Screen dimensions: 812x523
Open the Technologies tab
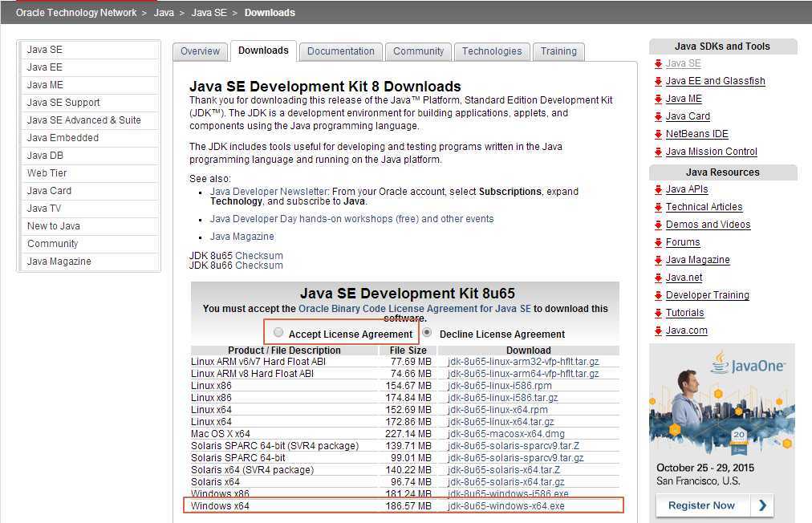click(x=492, y=51)
